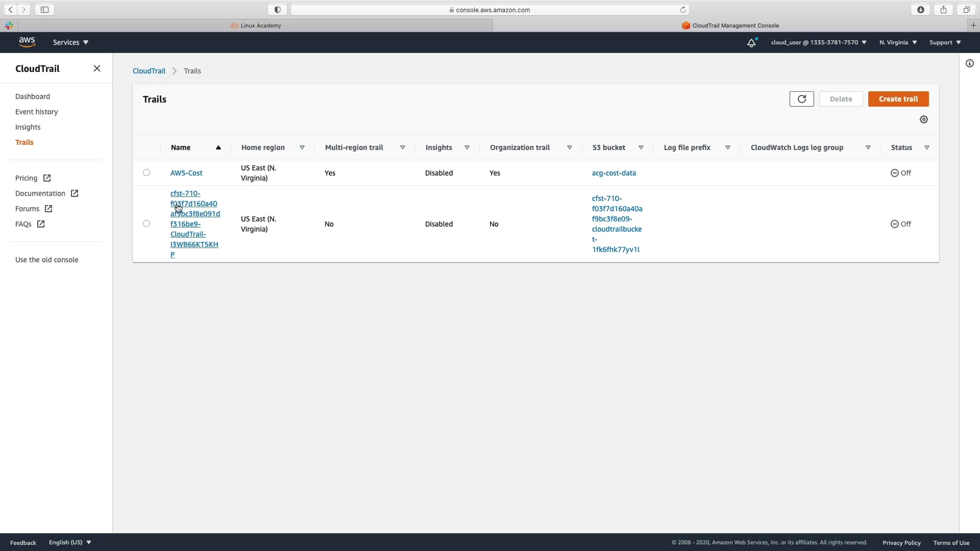This screenshot has width=980, height=551.
Task: Open the AWS-Cost trail link
Action: point(186,173)
